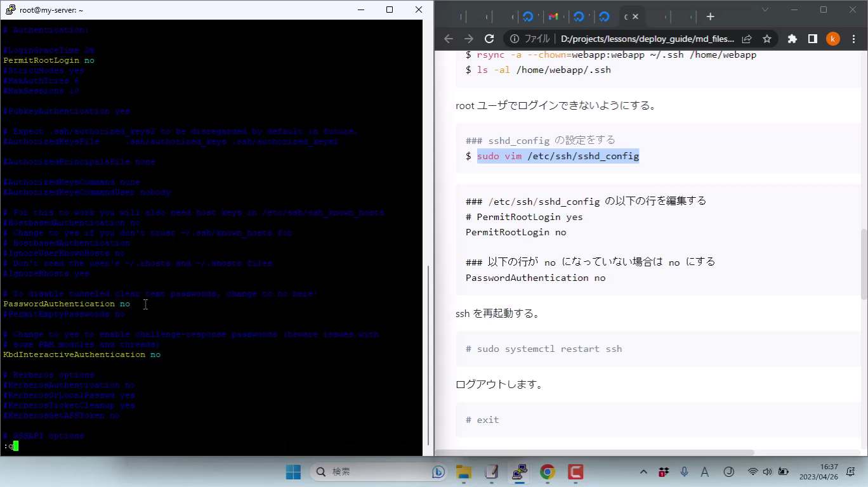
Task: Click the PuTTY terminal vertical scrollbar
Action: click(428, 355)
